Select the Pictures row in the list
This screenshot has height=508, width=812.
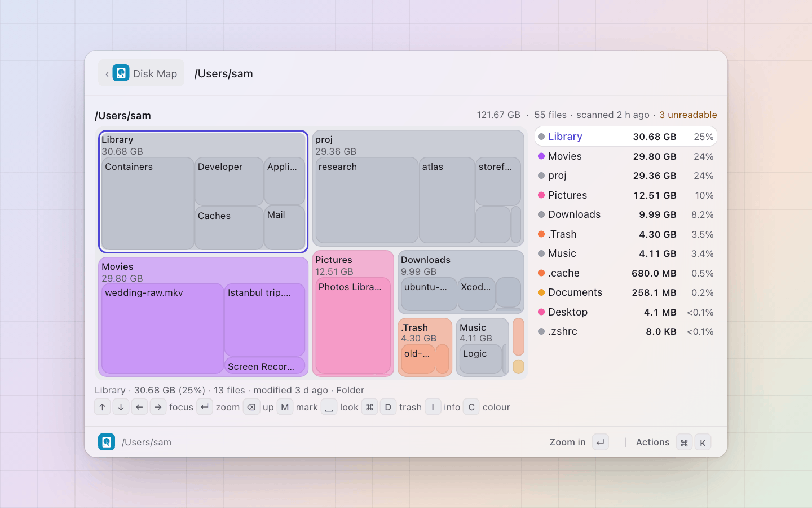point(626,195)
